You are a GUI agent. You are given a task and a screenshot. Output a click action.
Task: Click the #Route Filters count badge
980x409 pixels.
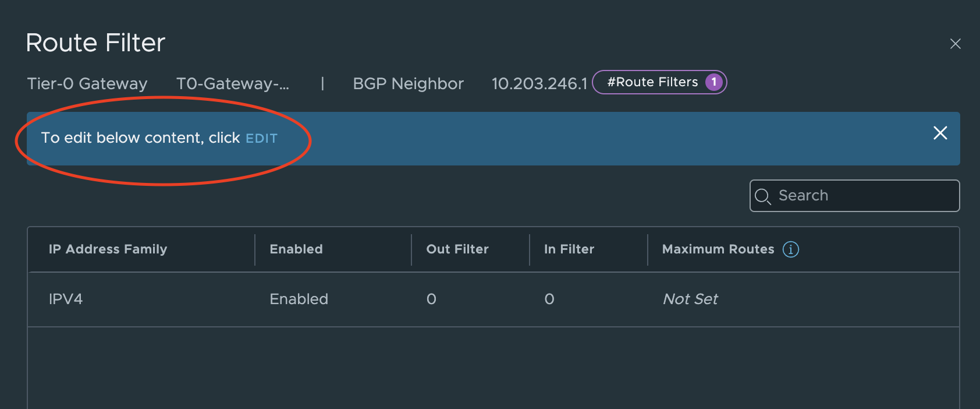659,82
